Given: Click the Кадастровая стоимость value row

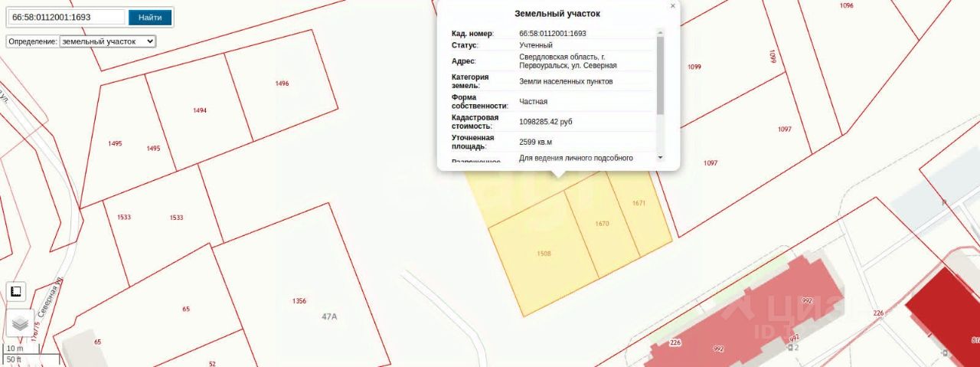Looking at the screenshot, I should pyautogui.click(x=552, y=122).
